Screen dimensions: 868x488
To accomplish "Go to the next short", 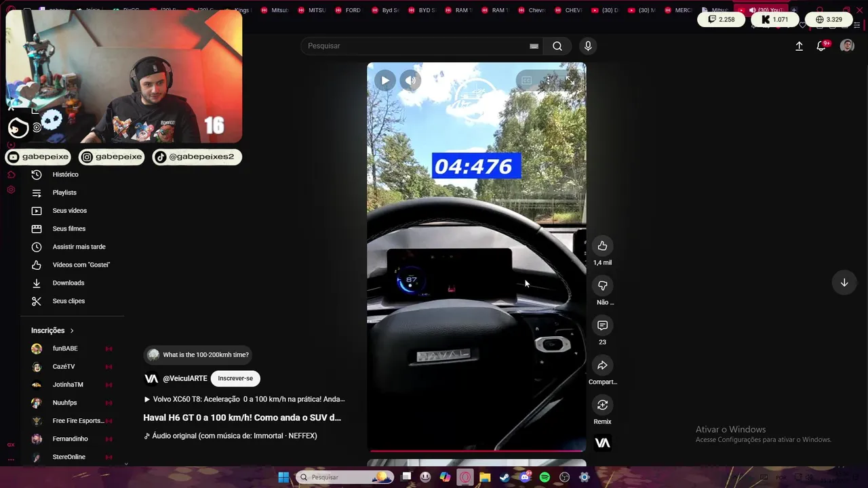I will pyautogui.click(x=844, y=283).
